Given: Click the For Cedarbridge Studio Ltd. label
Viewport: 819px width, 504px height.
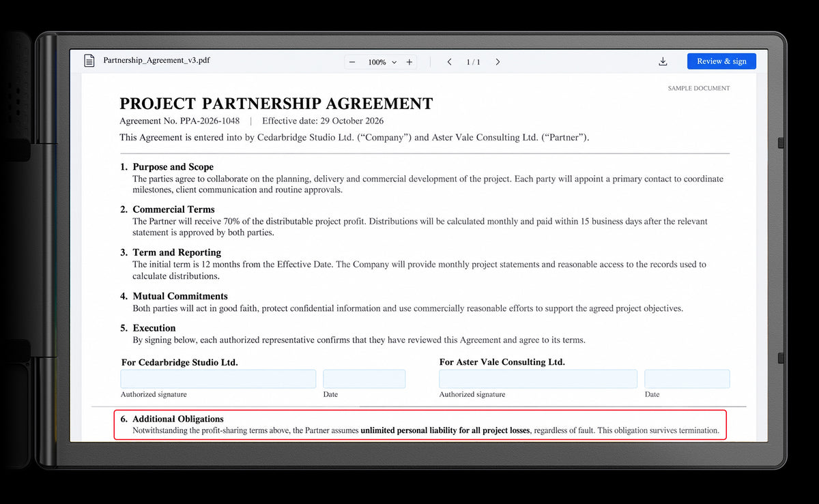Looking at the screenshot, I should (x=179, y=362).
